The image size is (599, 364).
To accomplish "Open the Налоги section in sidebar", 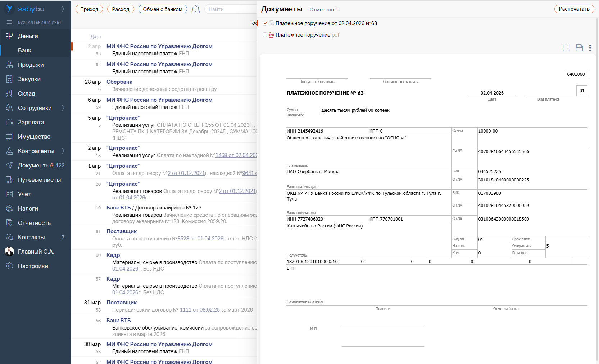I will click(x=28, y=208).
